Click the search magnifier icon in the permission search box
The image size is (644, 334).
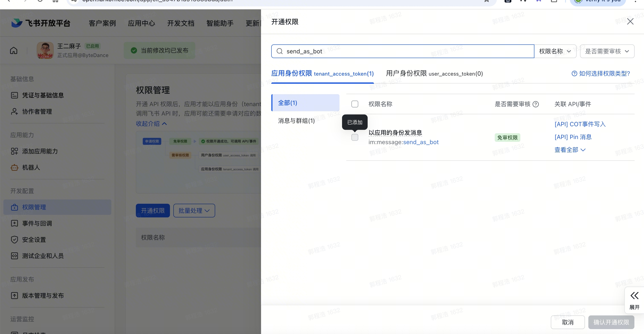(x=280, y=51)
